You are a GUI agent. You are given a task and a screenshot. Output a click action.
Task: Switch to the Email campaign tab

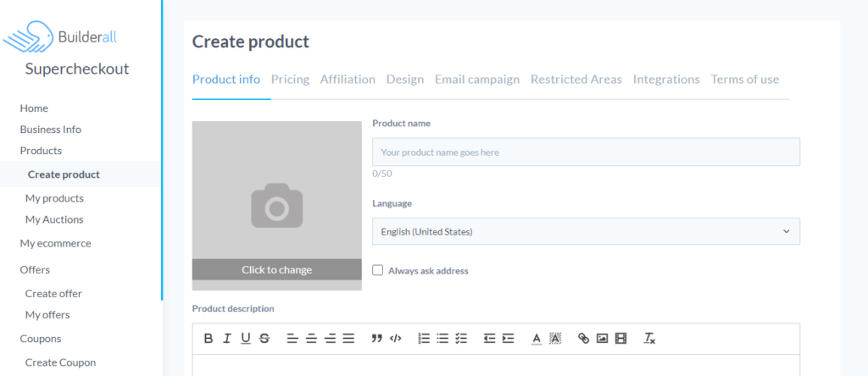(x=477, y=79)
